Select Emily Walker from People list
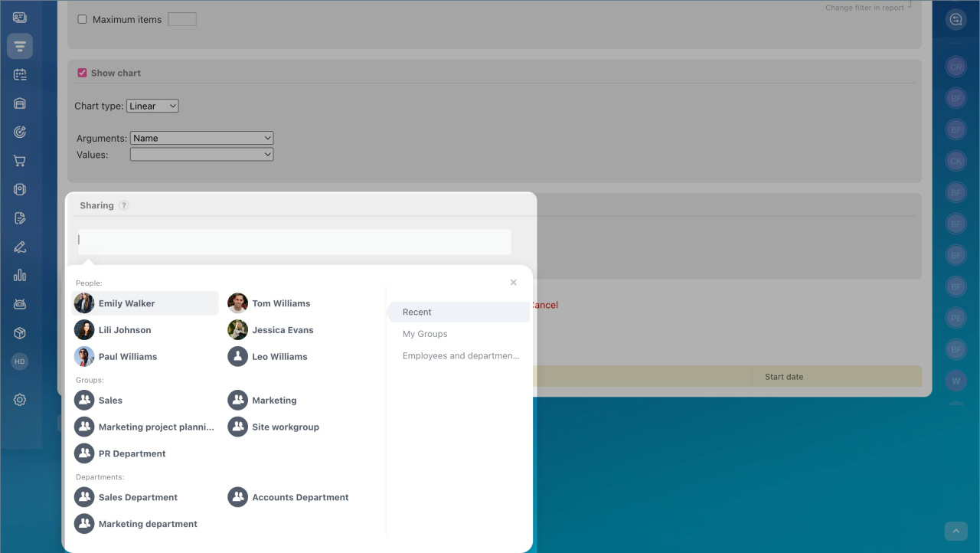 (x=126, y=303)
